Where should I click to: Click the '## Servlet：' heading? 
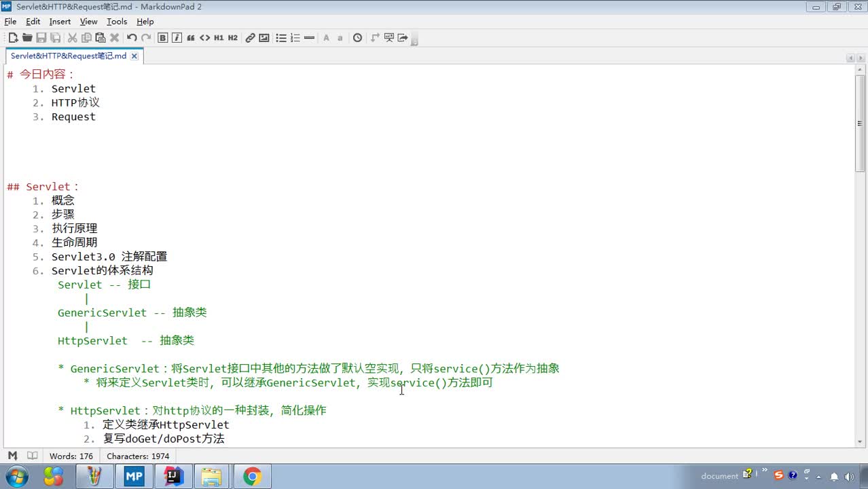point(43,187)
